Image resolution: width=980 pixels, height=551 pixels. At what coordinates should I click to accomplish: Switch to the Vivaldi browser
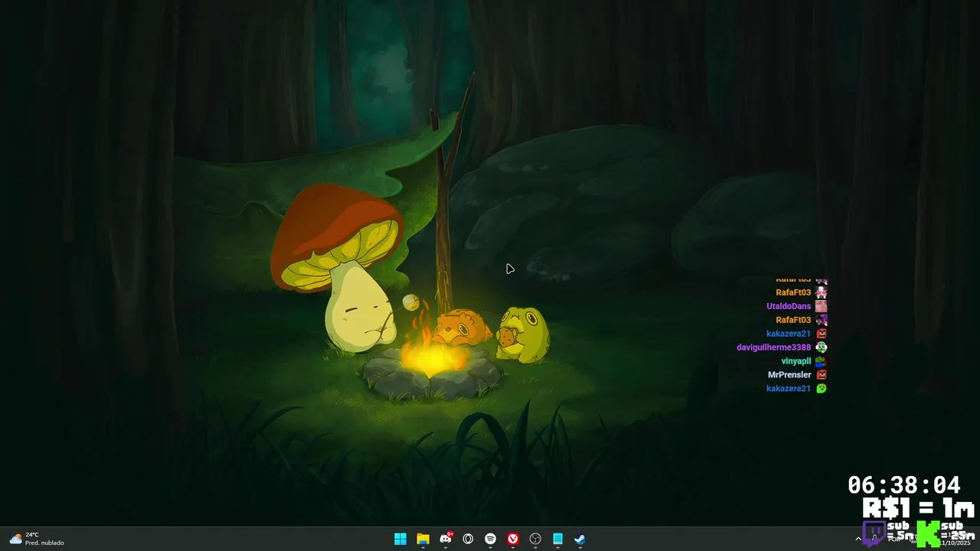click(x=513, y=539)
